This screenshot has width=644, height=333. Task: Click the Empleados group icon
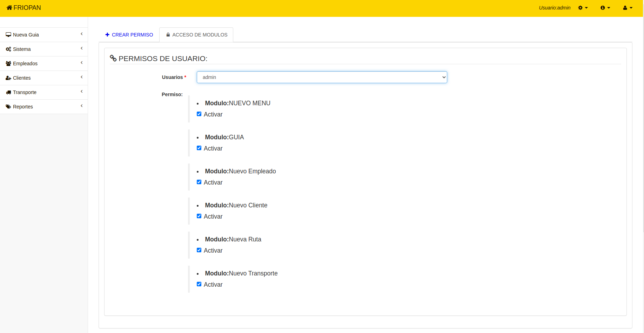(x=8, y=64)
